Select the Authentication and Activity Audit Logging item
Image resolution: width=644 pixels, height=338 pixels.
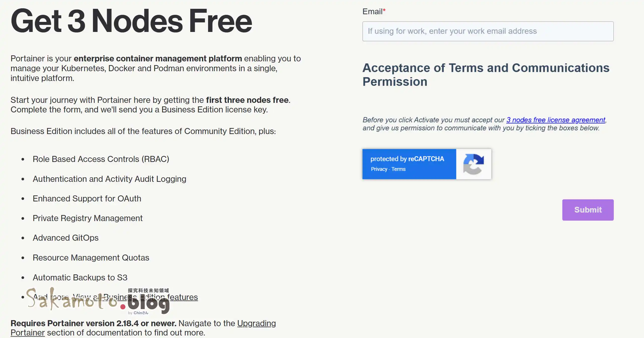click(x=109, y=179)
